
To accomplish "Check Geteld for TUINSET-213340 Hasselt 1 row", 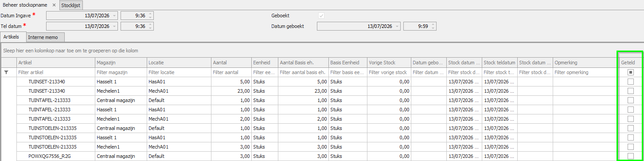I will [630, 82].
